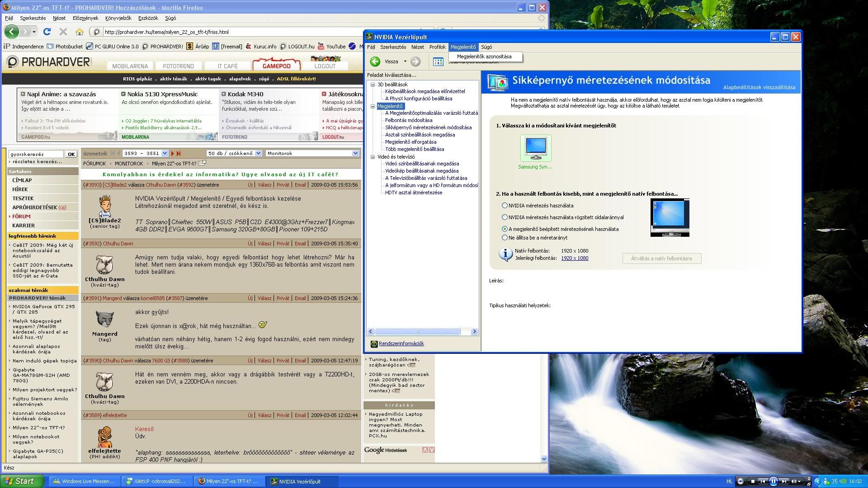Image resolution: width=868 pixels, height=488 pixels.
Task: Click Firefox page scrollbar down arrow
Action: point(544,459)
